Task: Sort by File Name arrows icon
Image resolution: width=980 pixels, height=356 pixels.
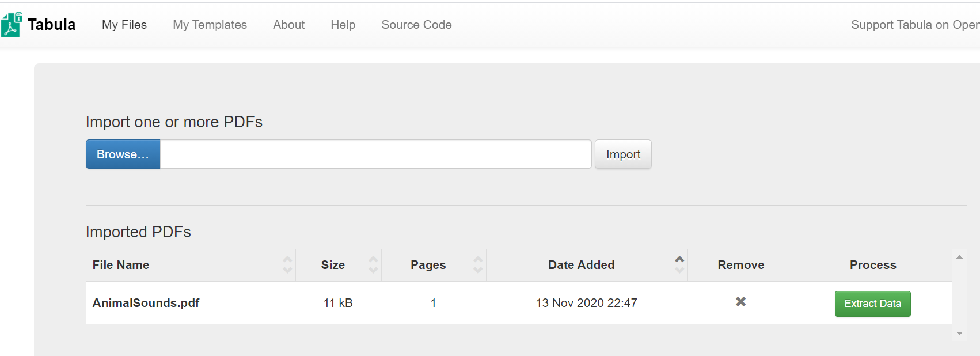Action: pyautogui.click(x=287, y=265)
